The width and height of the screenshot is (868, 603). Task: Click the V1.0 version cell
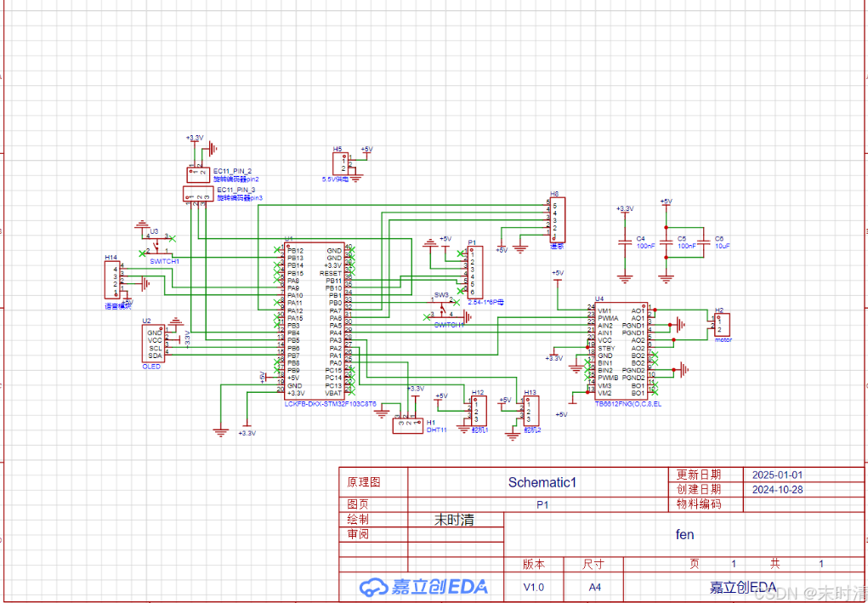[x=533, y=587]
